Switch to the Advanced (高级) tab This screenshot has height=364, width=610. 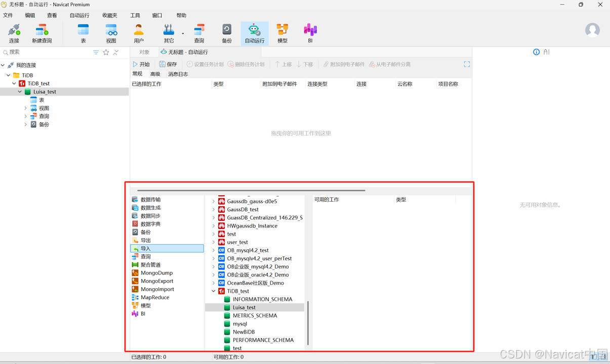[155, 74]
